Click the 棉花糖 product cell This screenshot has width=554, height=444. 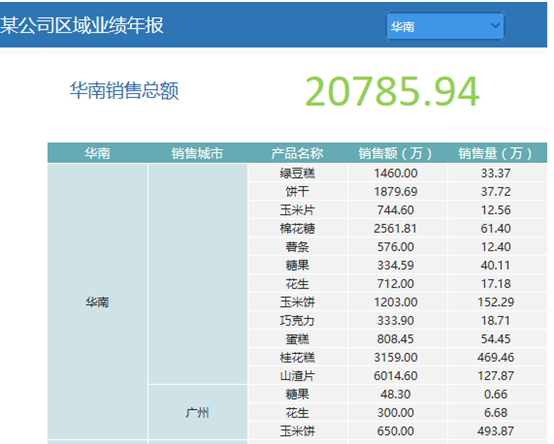point(297,229)
